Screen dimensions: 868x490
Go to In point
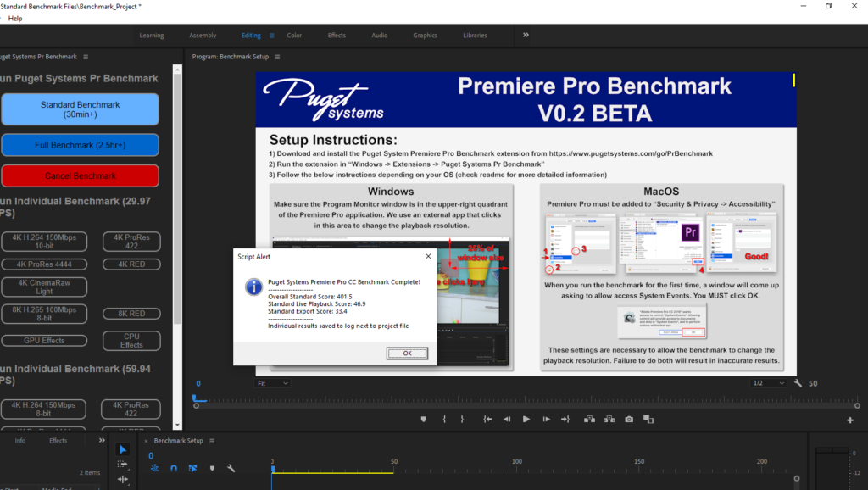(487, 420)
